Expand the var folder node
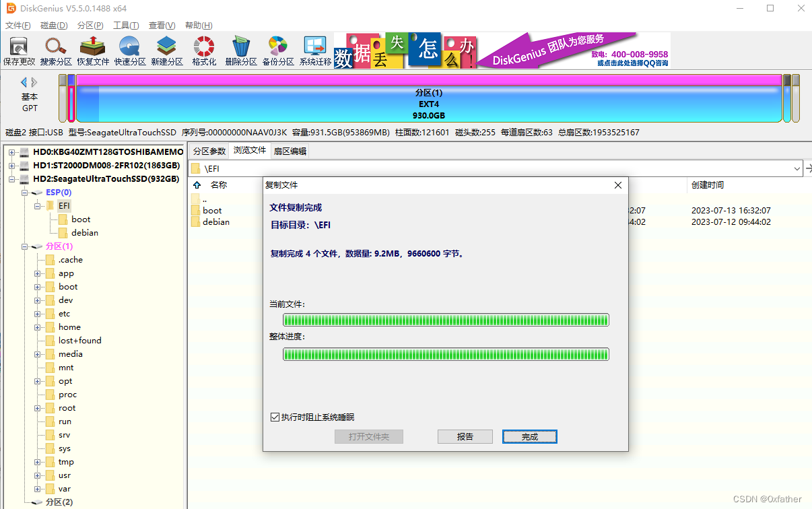Screen dimensions: 812x509 pyautogui.click(x=38, y=489)
